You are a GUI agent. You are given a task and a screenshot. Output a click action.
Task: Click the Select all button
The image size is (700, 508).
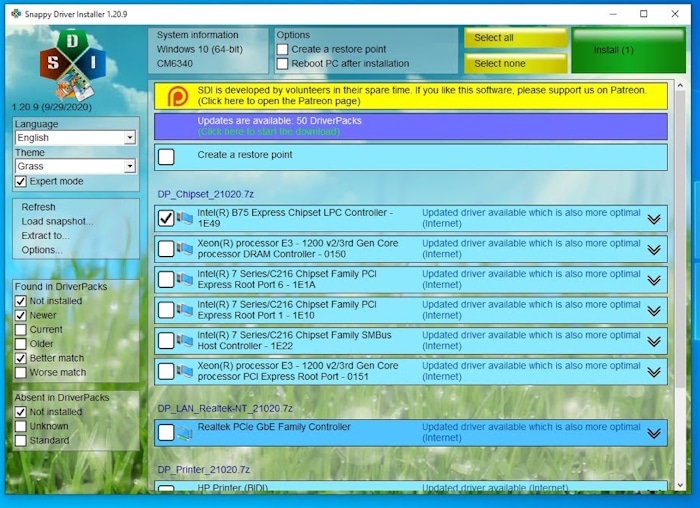pos(515,38)
